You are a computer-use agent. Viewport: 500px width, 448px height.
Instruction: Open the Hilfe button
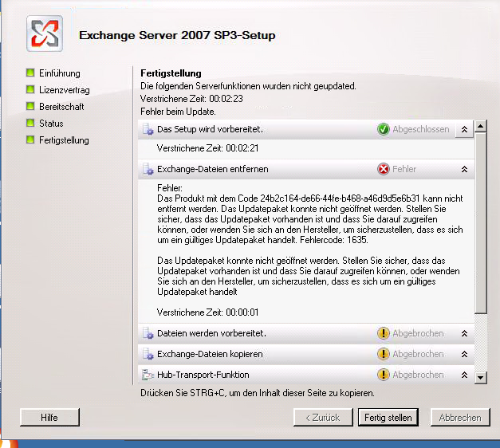pyautogui.click(x=49, y=418)
